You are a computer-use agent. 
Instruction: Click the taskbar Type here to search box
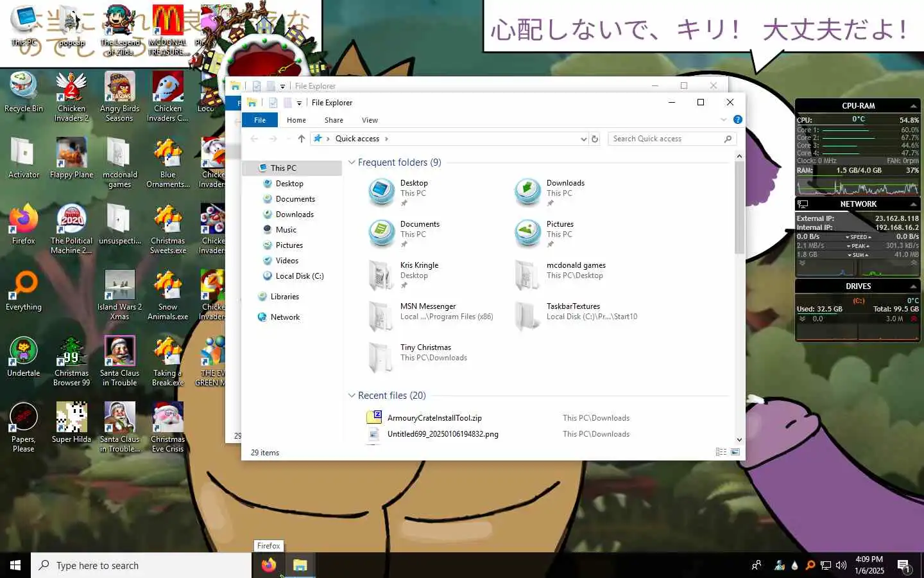tap(141, 565)
